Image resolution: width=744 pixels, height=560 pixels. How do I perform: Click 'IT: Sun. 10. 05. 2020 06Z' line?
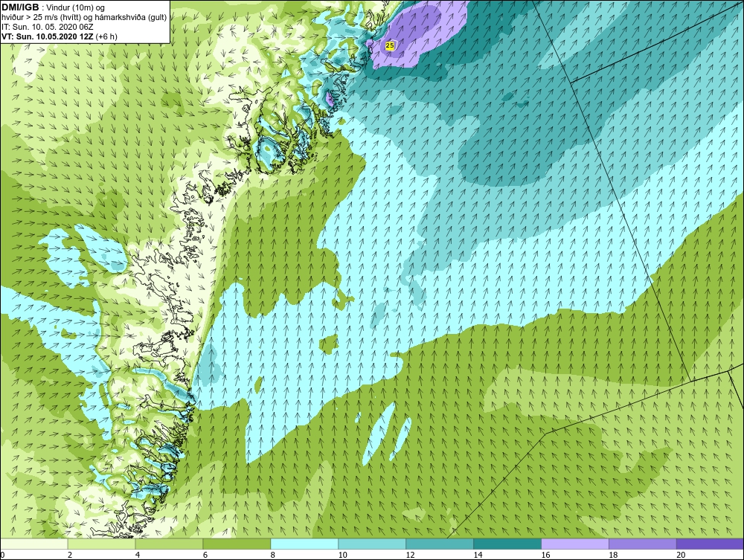pyautogui.click(x=48, y=27)
